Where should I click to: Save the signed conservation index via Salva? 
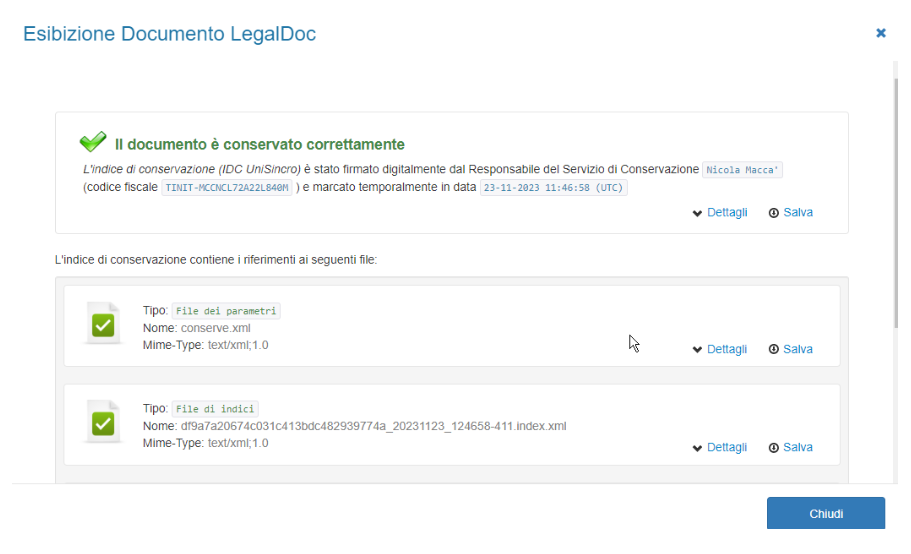(790, 213)
